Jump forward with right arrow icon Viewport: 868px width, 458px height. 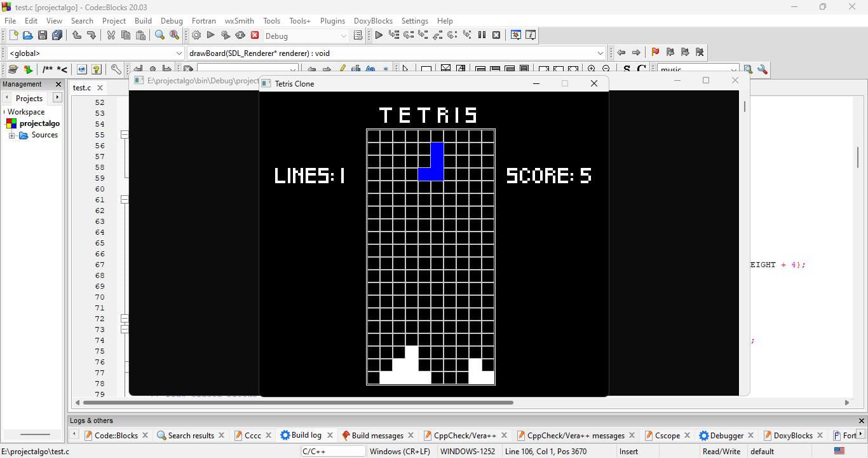pos(636,53)
